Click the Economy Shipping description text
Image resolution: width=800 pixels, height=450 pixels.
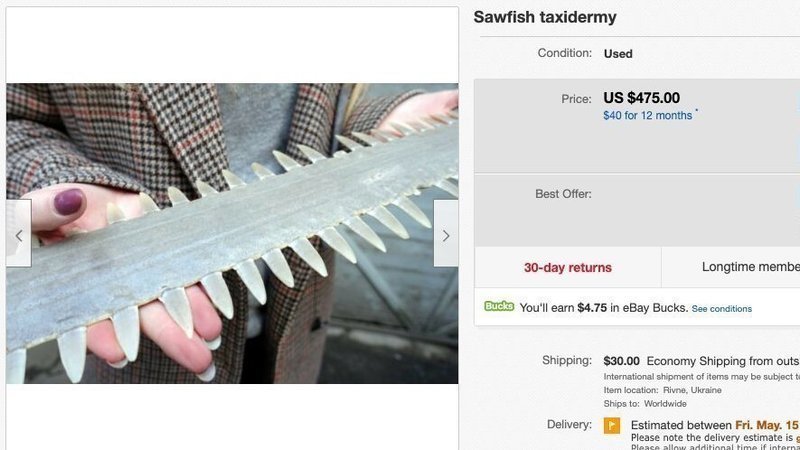tap(723, 361)
